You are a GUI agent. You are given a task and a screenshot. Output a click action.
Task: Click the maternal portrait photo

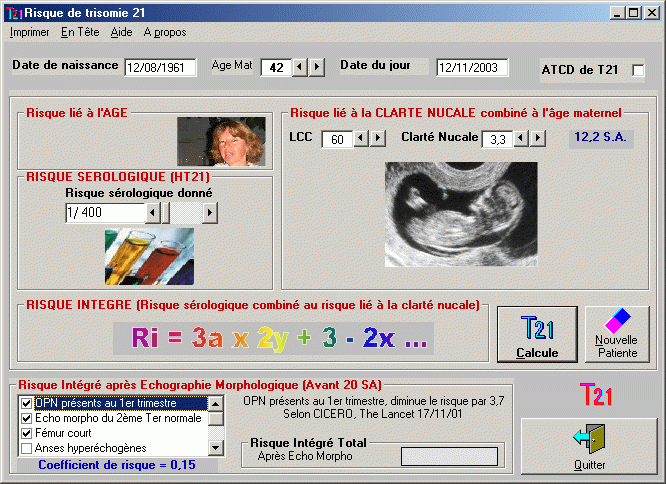(x=221, y=141)
